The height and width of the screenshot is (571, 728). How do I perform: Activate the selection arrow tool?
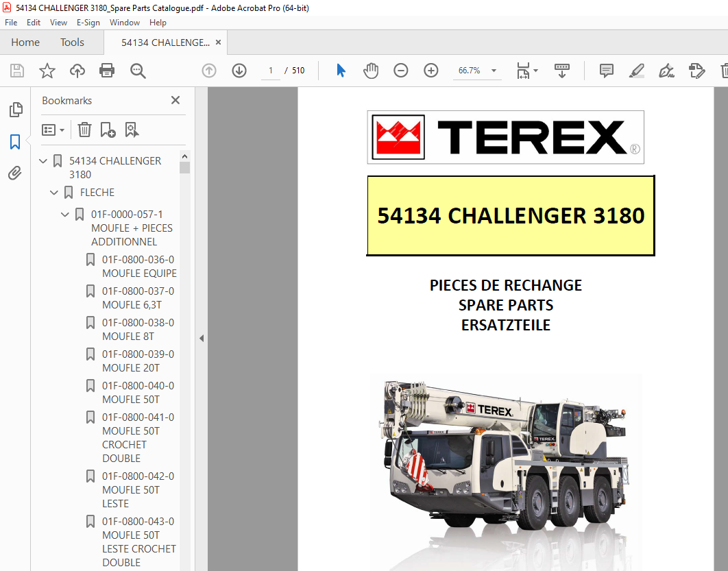pyautogui.click(x=341, y=71)
